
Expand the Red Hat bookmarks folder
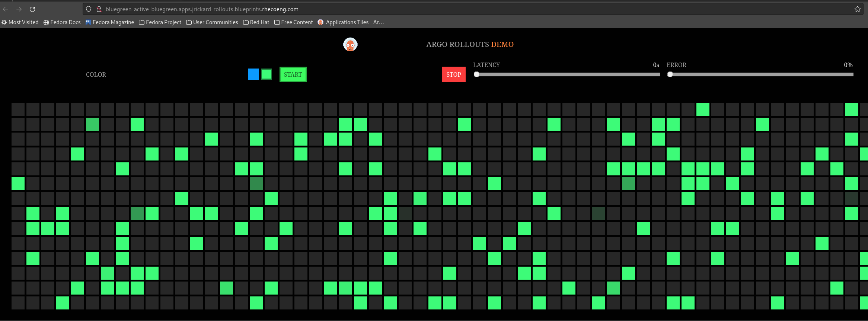coord(256,22)
